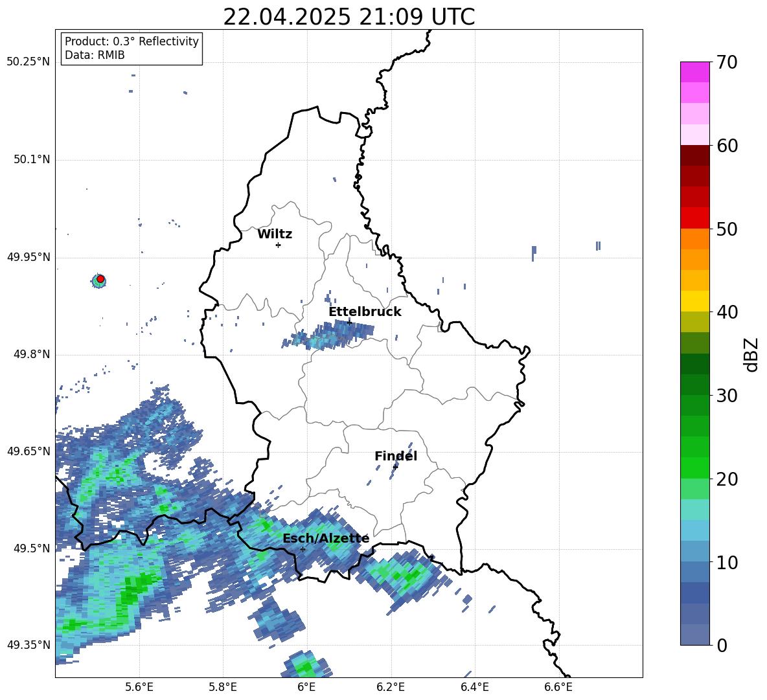Click the colorbar value 20
Image resolution: width=767 pixels, height=700 pixels.
(727, 479)
